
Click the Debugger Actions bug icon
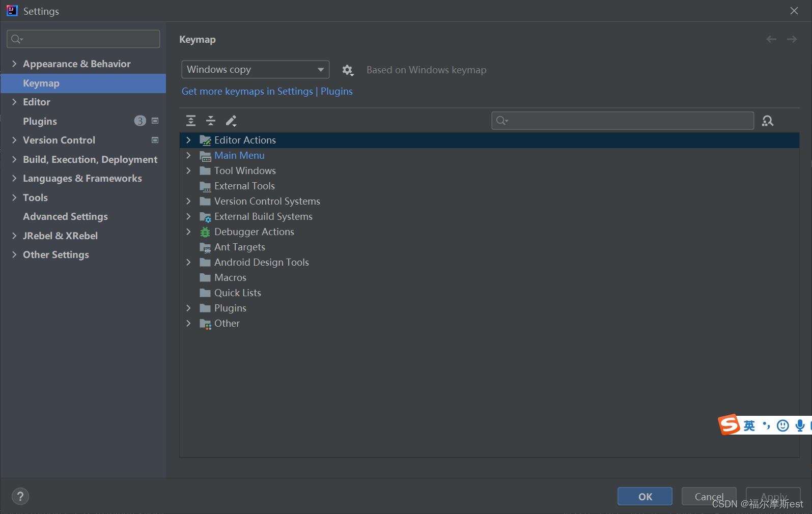(x=205, y=232)
